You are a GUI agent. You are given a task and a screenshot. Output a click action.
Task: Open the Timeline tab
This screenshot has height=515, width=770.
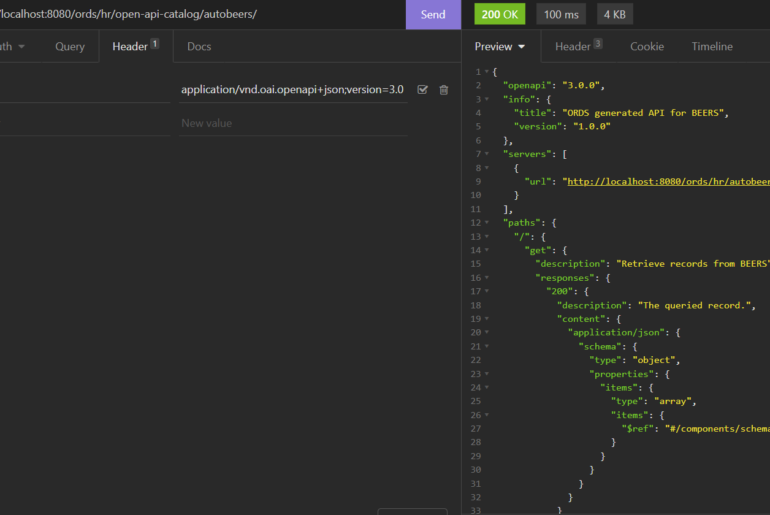712,47
